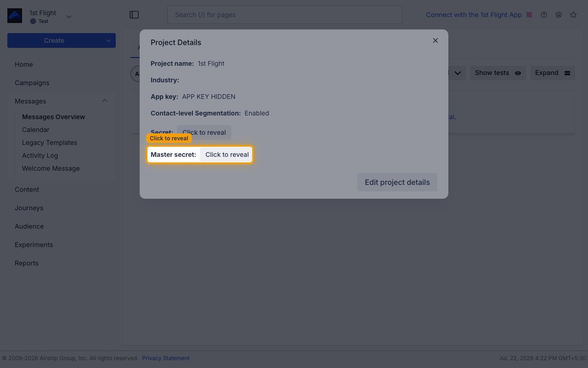This screenshot has height=368, width=588.
Task: Collapse the Messages section chevron
Action: [x=105, y=101]
